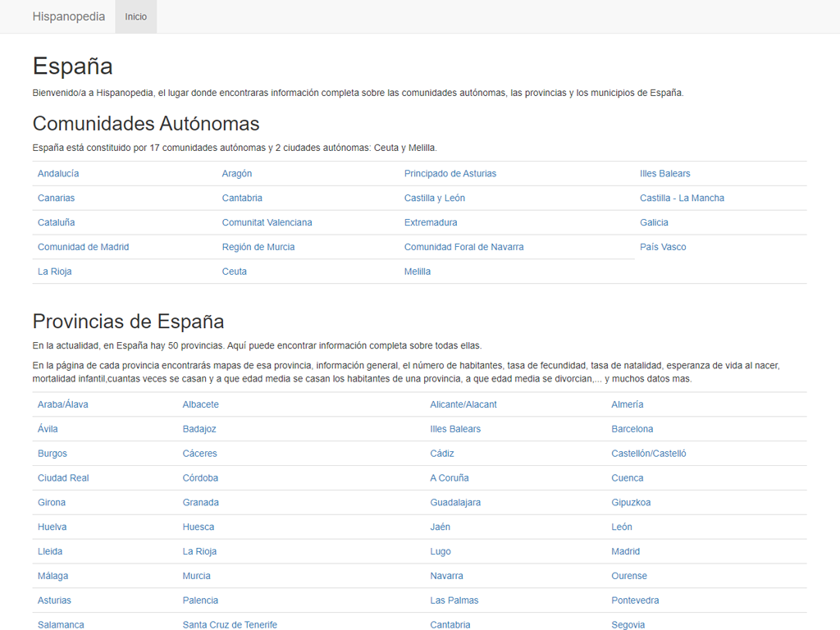
Task: Open Comunidad Foral de Navarra
Action: click(x=464, y=248)
